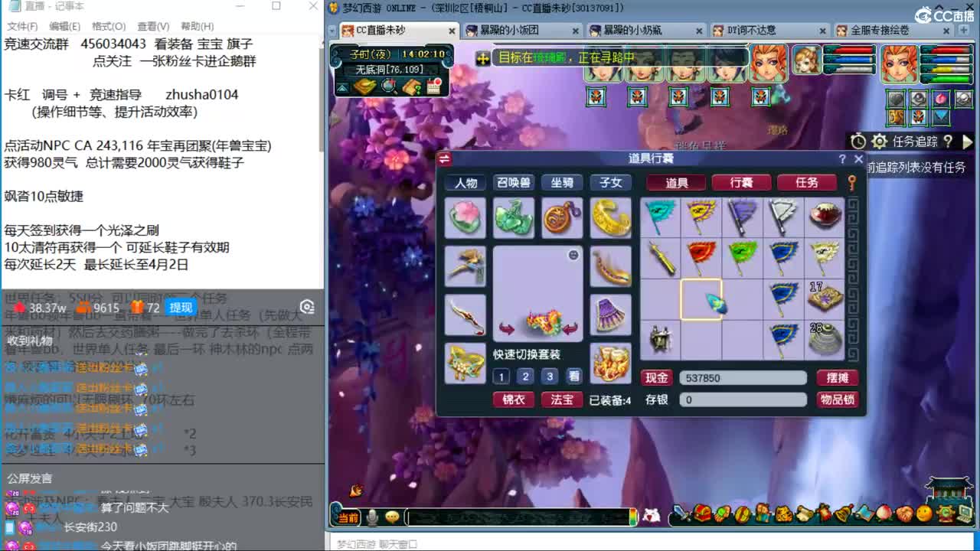Select the 子女 equipment tab
The width and height of the screenshot is (980, 551).
click(610, 183)
